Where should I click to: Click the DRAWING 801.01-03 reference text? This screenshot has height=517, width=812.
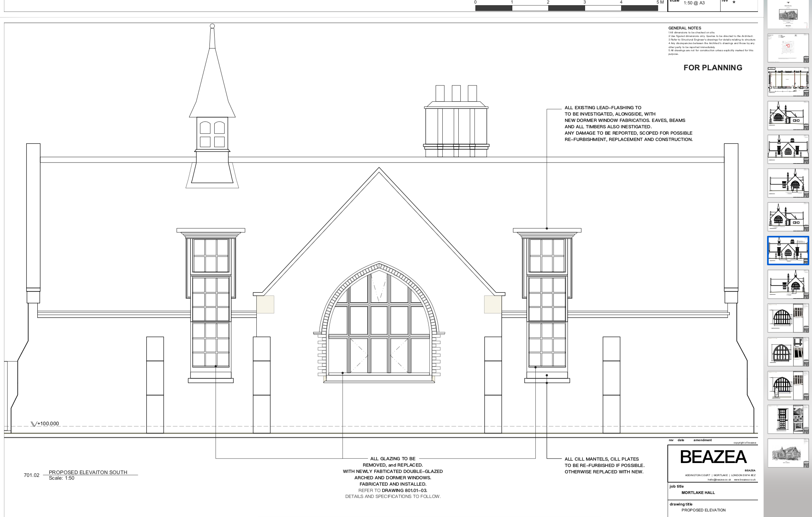click(404, 490)
